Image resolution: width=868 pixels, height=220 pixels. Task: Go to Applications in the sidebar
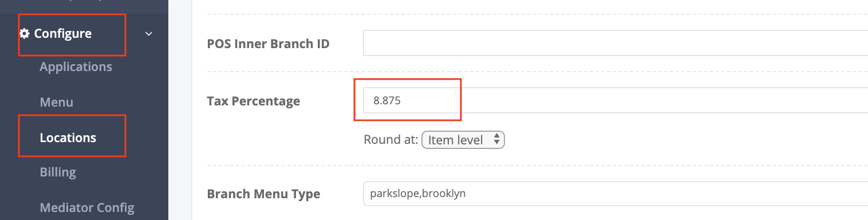pos(76,67)
